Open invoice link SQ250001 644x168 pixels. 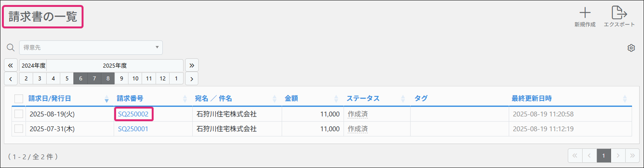[x=133, y=129]
